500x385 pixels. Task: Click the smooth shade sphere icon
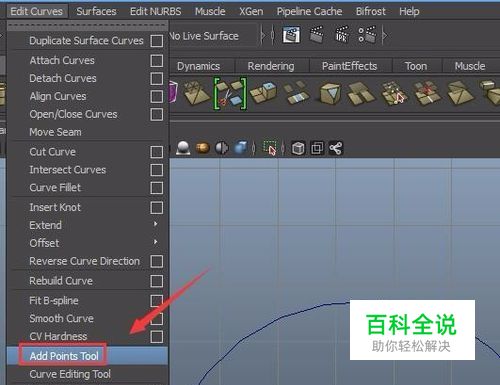(x=183, y=148)
